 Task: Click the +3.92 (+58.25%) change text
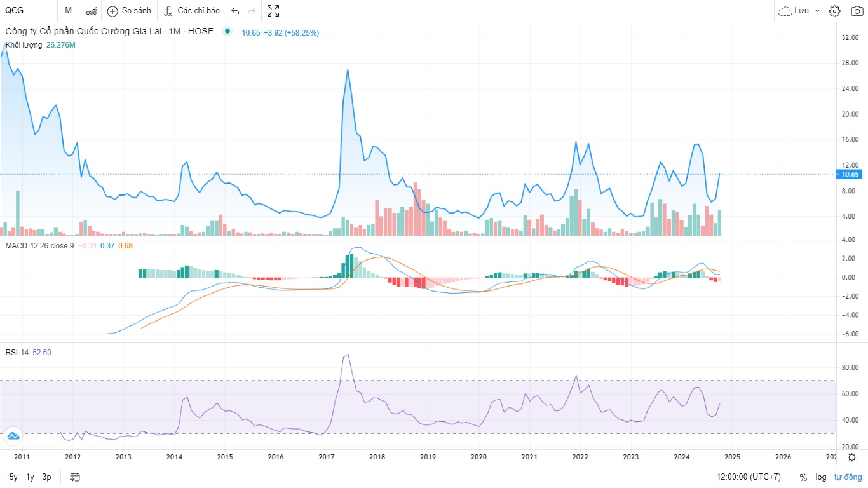point(291,32)
